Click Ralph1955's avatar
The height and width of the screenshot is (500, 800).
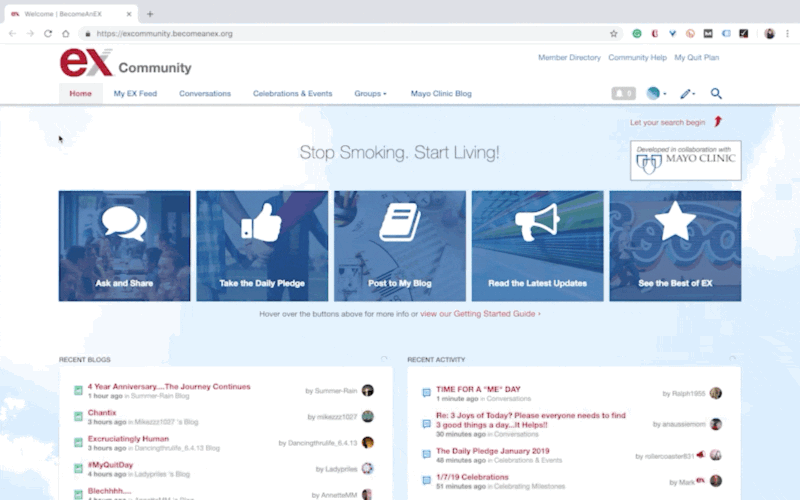(716, 393)
